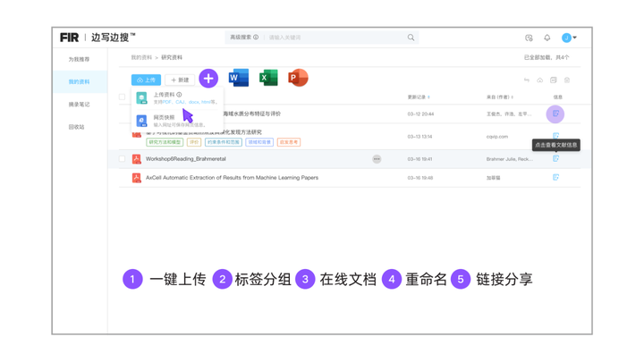
Task: Click the 约束条件和范围 tag
Action: click(x=224, y=142)
